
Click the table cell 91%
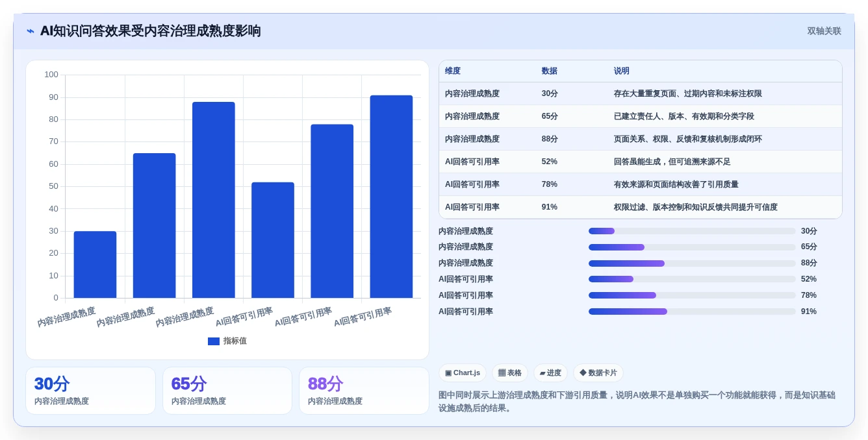tap(550, 208)
